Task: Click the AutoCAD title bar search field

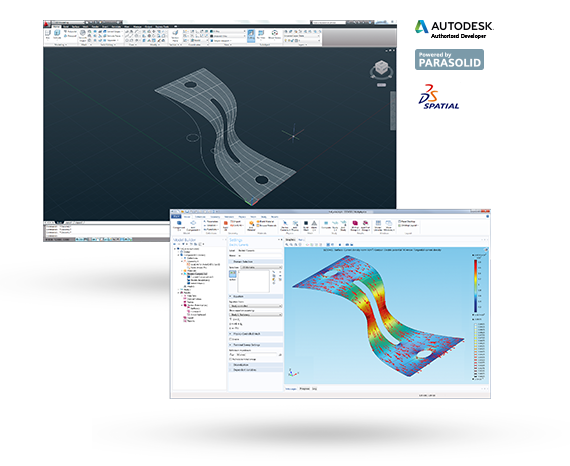Action: (x=328, y=23)
